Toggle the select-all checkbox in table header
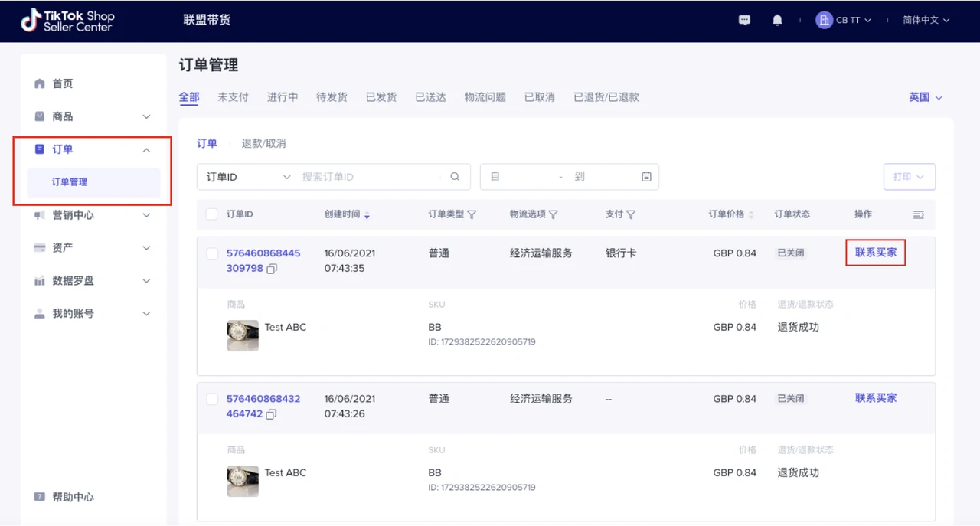The width and height of the screenshot is (980, 526). (x=212, y=214)
